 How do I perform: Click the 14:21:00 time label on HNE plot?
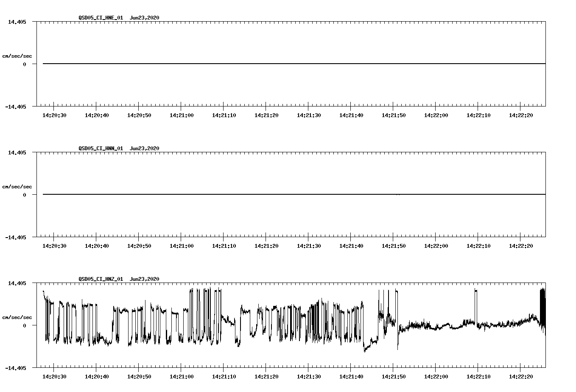[x=181, y=115]
